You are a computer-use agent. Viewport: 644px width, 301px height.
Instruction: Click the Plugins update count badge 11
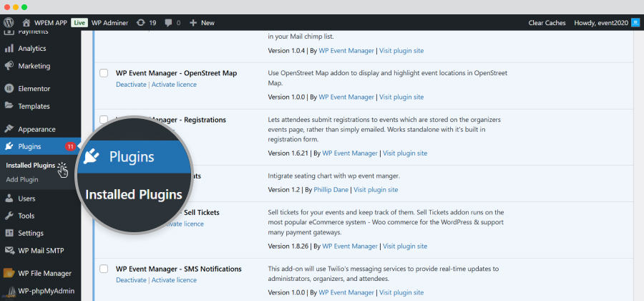[x=70, y=146]
